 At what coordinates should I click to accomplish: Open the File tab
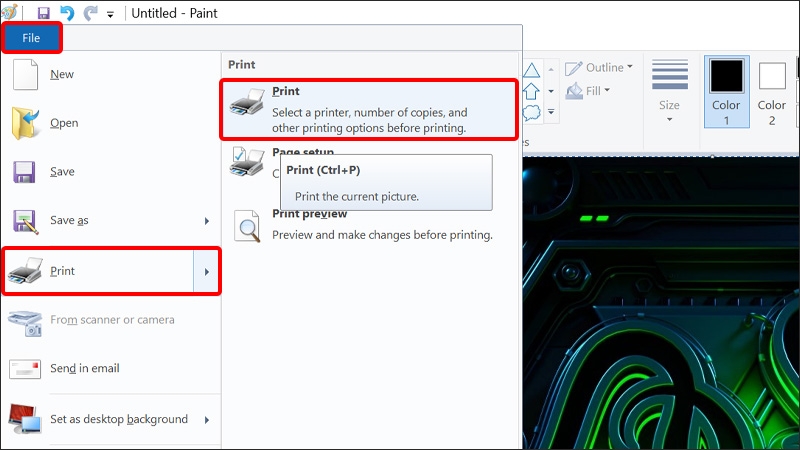click(31, 38)
